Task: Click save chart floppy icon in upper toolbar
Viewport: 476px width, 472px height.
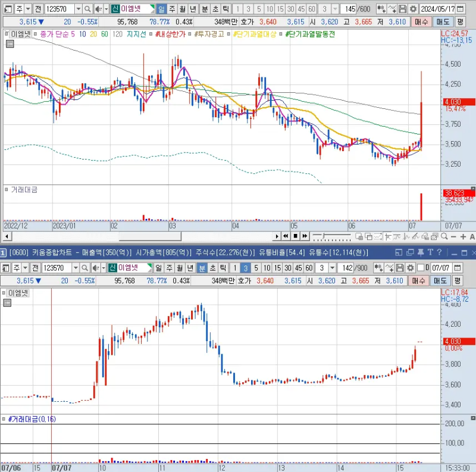Action: (x=403, y=9)
